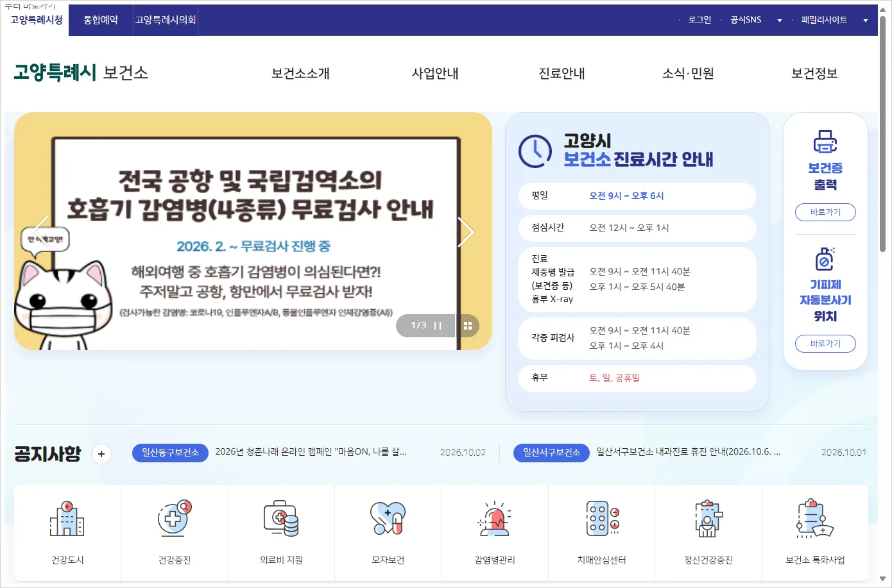Open the 건강도시 icon shortcut
The height and width of the screenshot is (588, 892).
67,532
